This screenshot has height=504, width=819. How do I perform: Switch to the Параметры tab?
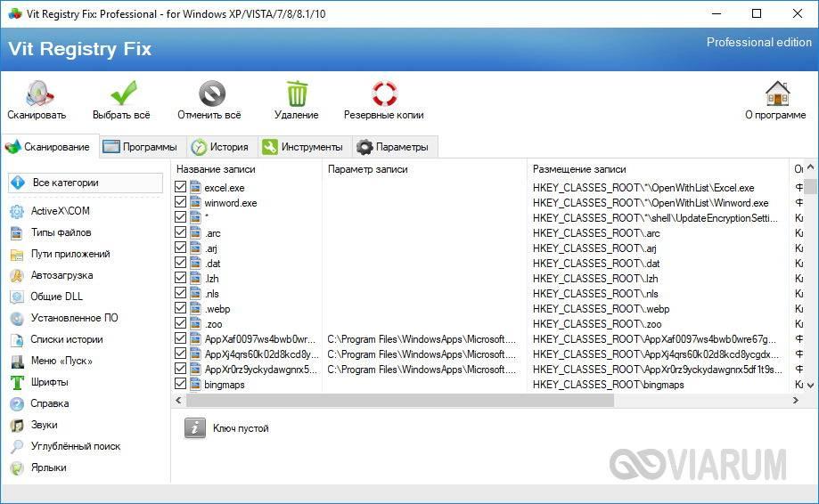(395, 147)
